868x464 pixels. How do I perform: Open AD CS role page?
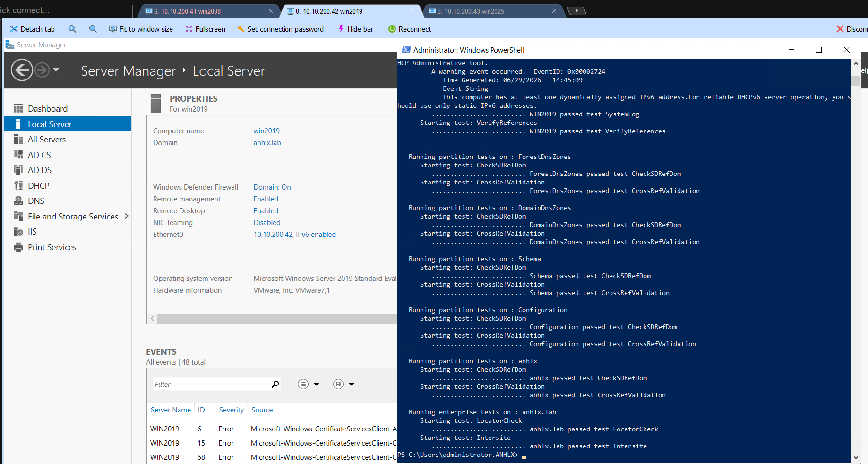(x=68, y=155)
